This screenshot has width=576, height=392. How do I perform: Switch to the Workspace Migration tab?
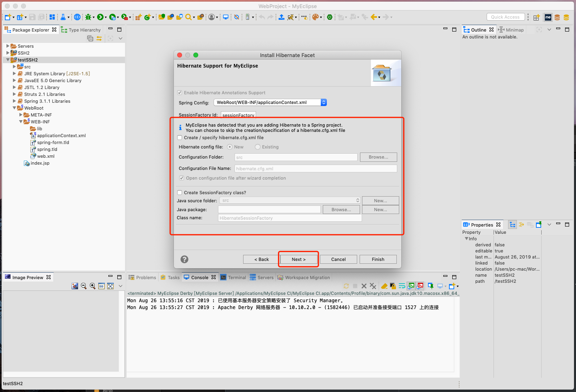(x=303, y=278)
